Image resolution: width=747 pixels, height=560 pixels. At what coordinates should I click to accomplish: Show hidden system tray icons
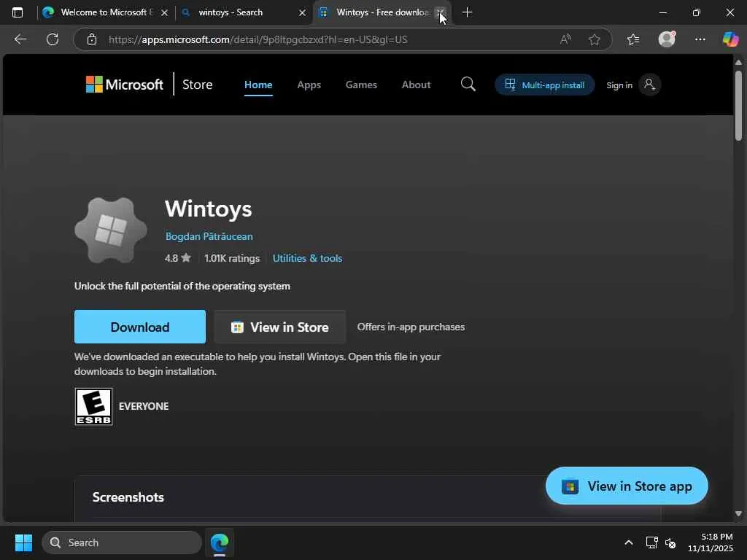[x=629, y=542]
